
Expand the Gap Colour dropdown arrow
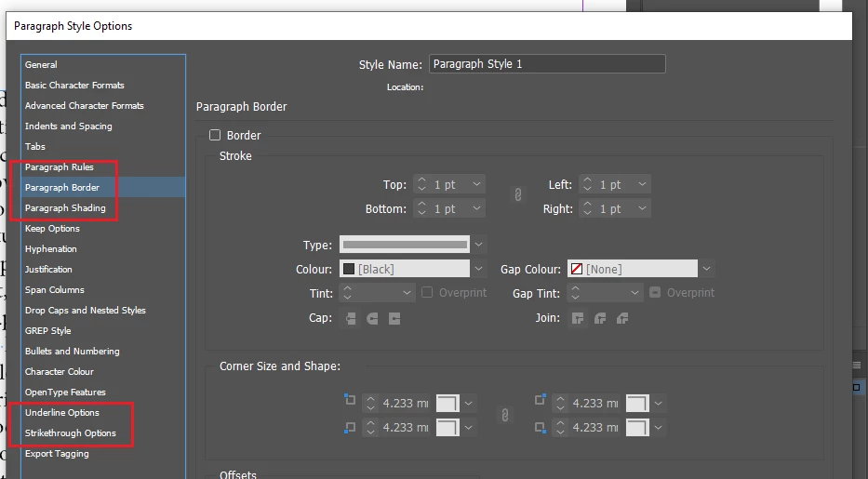[706, 269]
